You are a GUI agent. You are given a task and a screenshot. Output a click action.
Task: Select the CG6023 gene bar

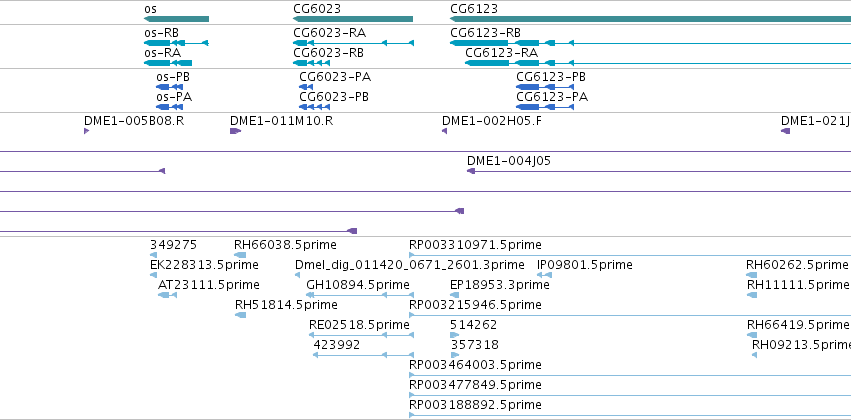[353, 19]
